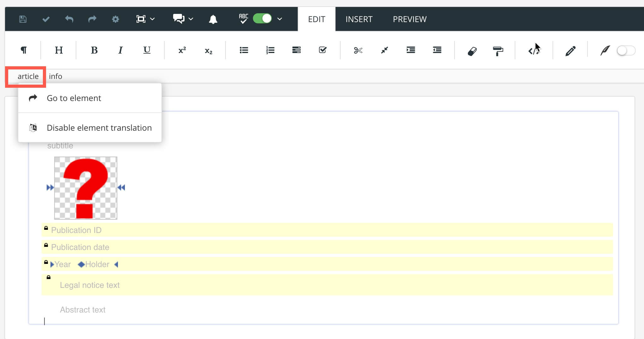Expand the comments dropdown

pyautogui.click(x=190, y=19)
